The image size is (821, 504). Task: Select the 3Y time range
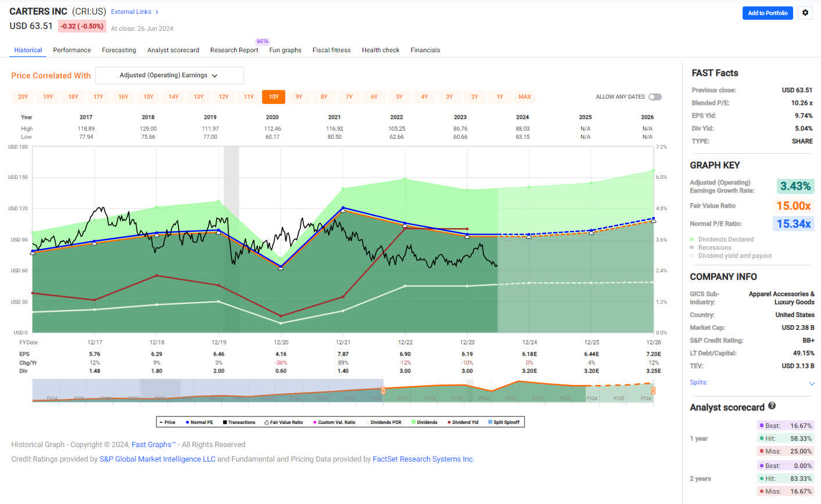[449, 97]
